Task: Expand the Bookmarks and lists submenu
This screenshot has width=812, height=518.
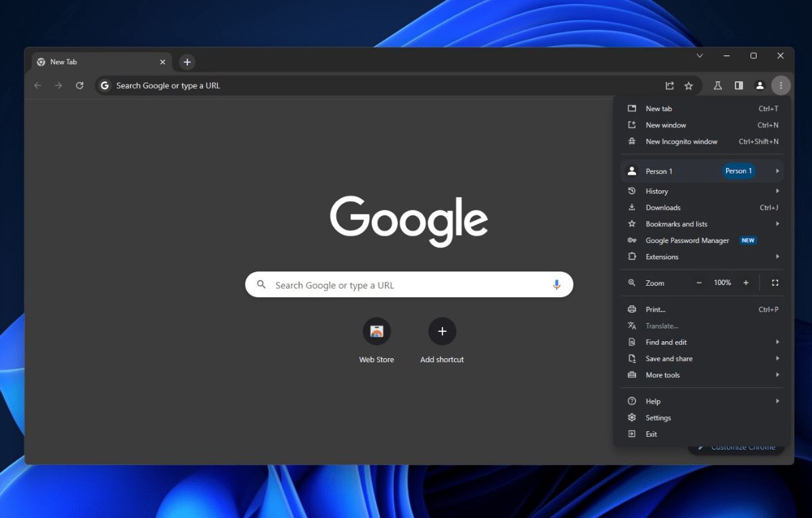Action: point(702,224)
